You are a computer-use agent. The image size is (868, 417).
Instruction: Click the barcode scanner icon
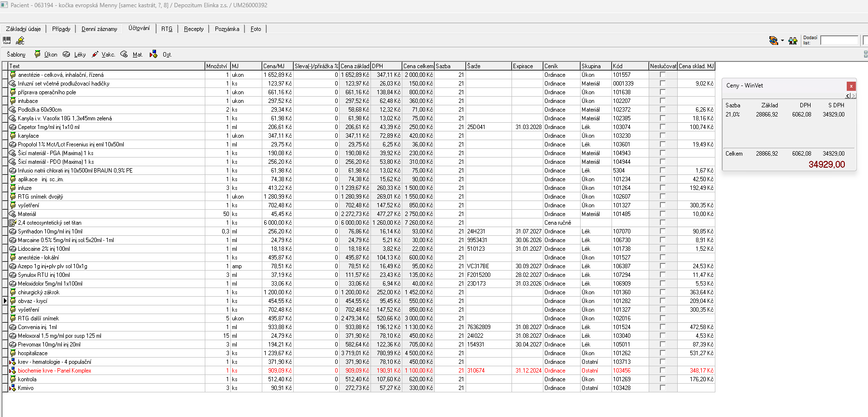[7, 41]
